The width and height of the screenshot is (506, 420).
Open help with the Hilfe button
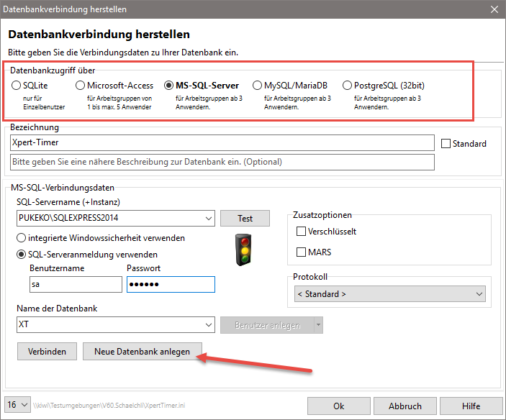click(x=471, y=406)
